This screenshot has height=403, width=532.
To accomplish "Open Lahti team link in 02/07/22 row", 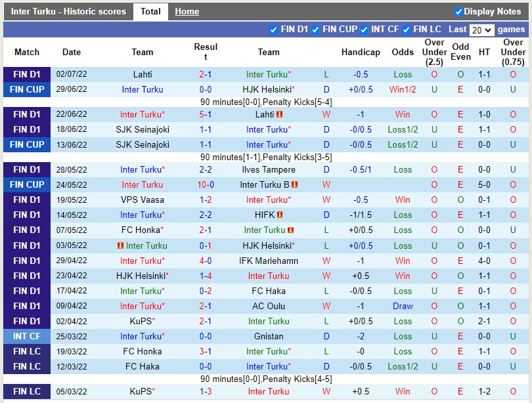I will (x=143, y=75).
